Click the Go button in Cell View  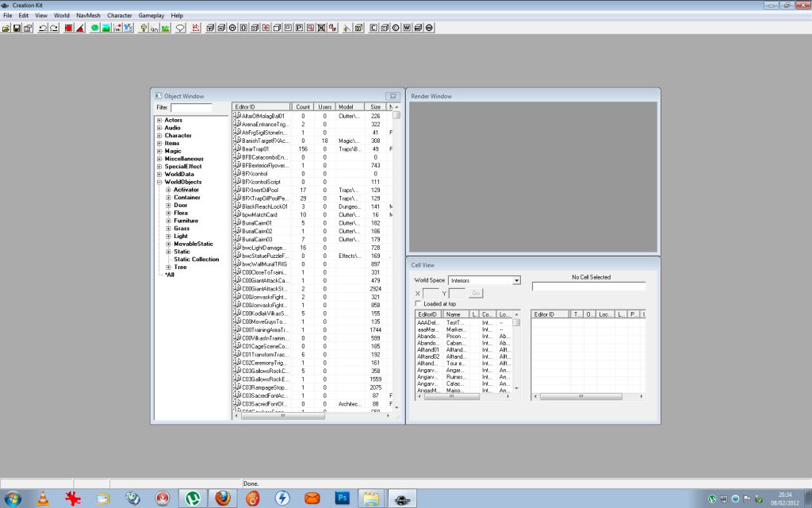point(476,294)
